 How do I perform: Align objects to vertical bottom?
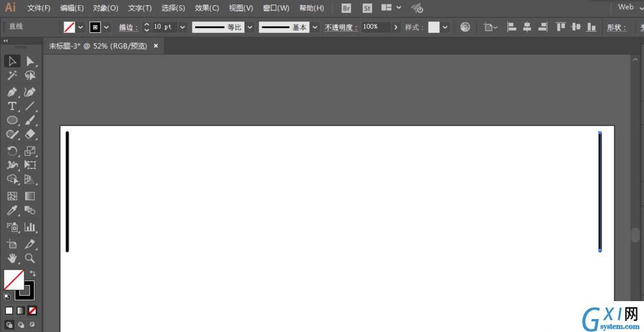point(591,27)
